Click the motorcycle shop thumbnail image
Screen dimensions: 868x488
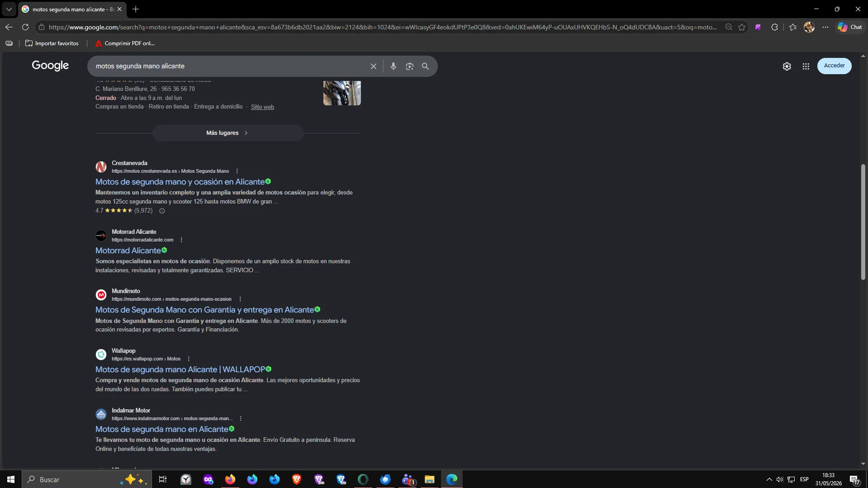tap(342, 93)
